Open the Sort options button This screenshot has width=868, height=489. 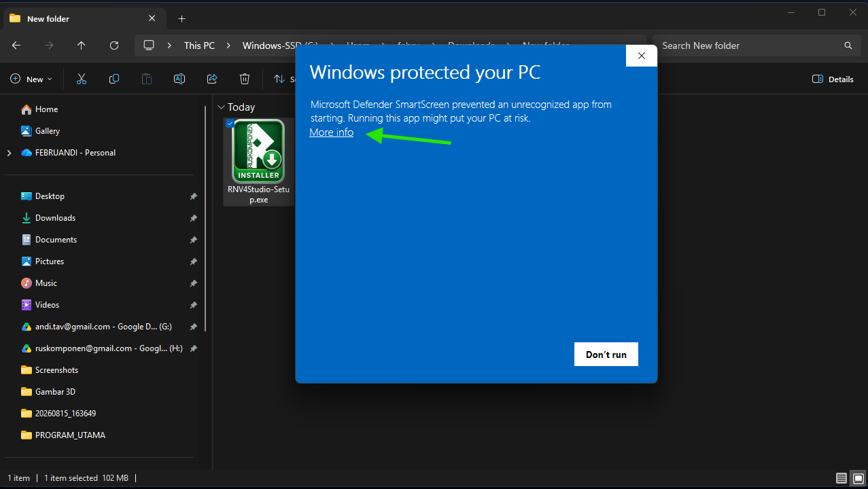[x=283, y=79]
